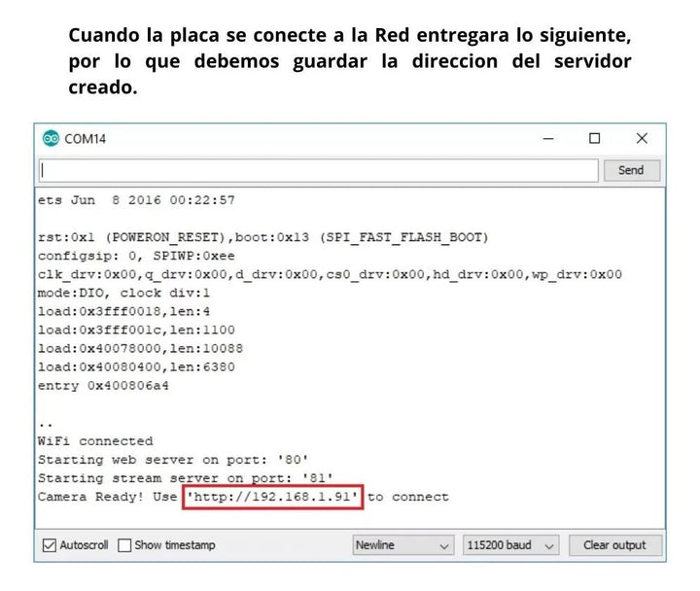
Task: Click the 'http://192.168.1.91' address text
Action: click(272, 497)
